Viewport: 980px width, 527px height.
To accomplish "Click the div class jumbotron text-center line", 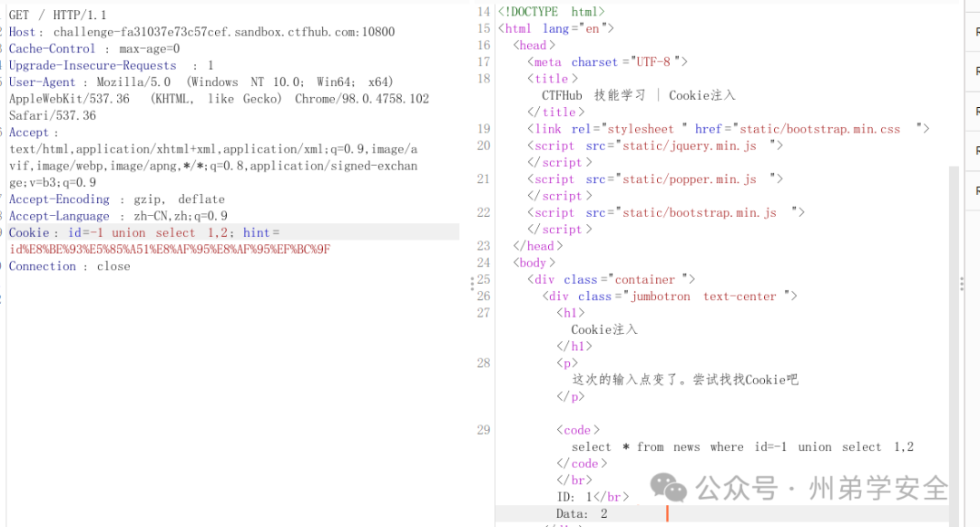I will [670, 297].
